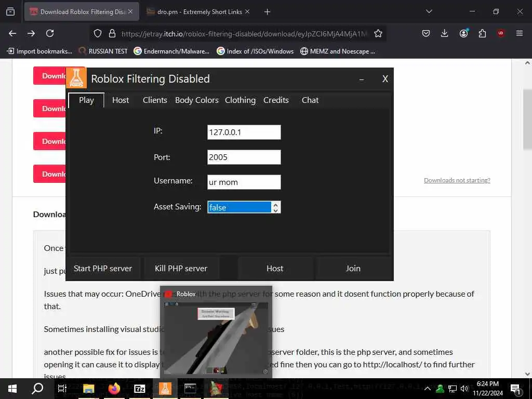Viewport: 532px width, 399px height.
Task: Open the Firefox hamburger menu
Action: tap(519, 33)
